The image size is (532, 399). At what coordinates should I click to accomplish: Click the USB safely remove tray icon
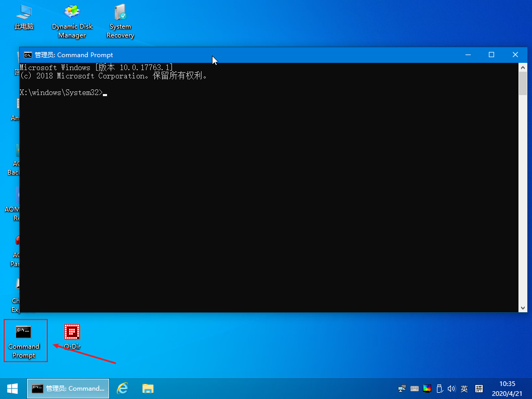(439, 389)
